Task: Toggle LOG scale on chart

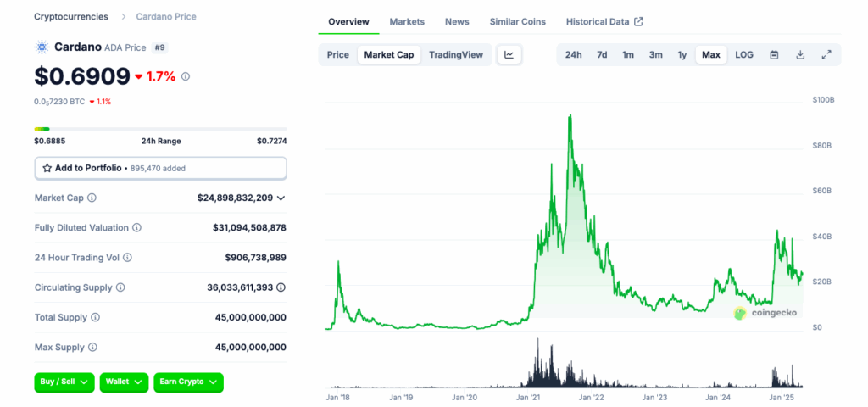Action: (x=744, y=55)
